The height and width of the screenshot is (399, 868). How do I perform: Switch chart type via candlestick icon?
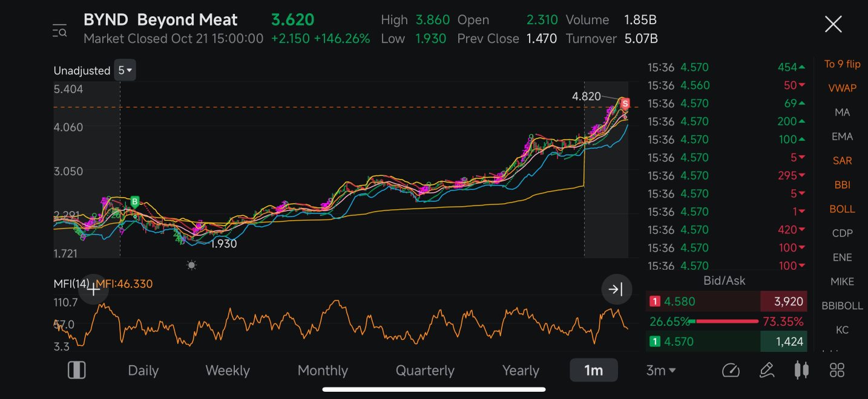tap(801, 370)
